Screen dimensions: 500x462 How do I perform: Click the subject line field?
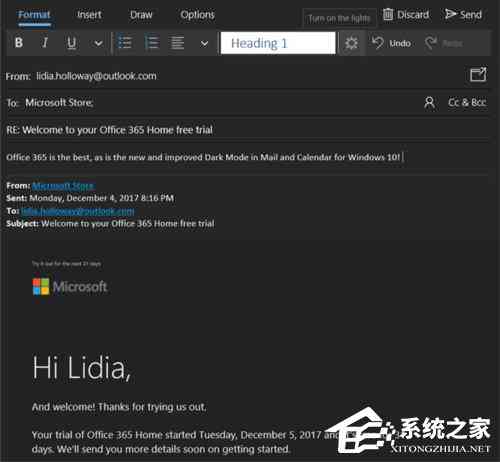pos(247,130)
